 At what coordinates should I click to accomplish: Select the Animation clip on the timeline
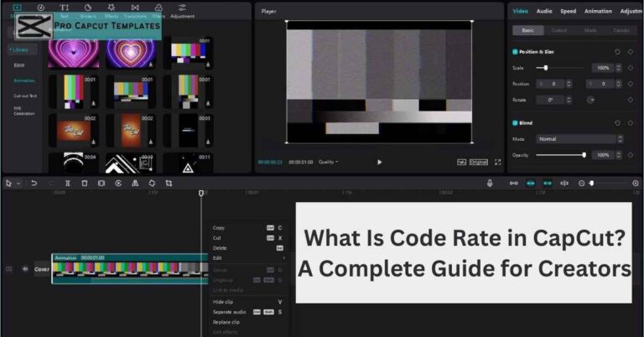click(x=130, y=269)
